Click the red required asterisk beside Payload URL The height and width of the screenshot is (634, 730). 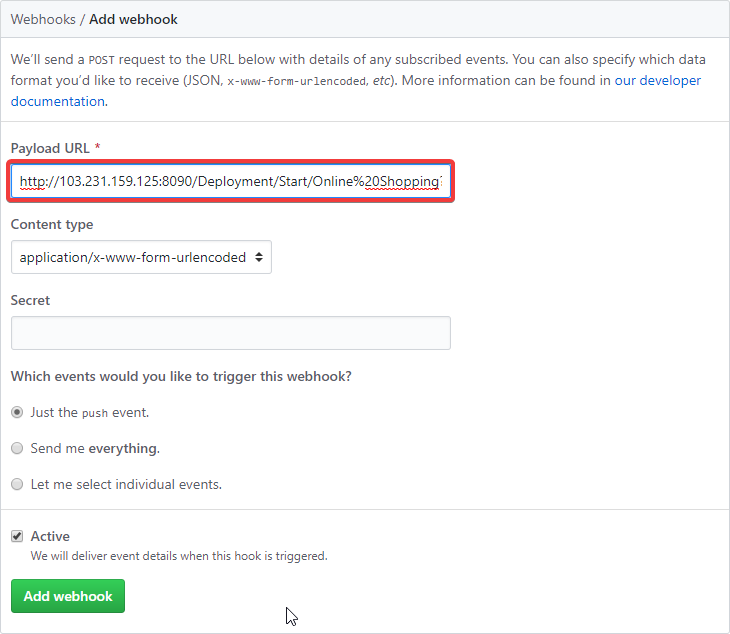pos(97,148)
